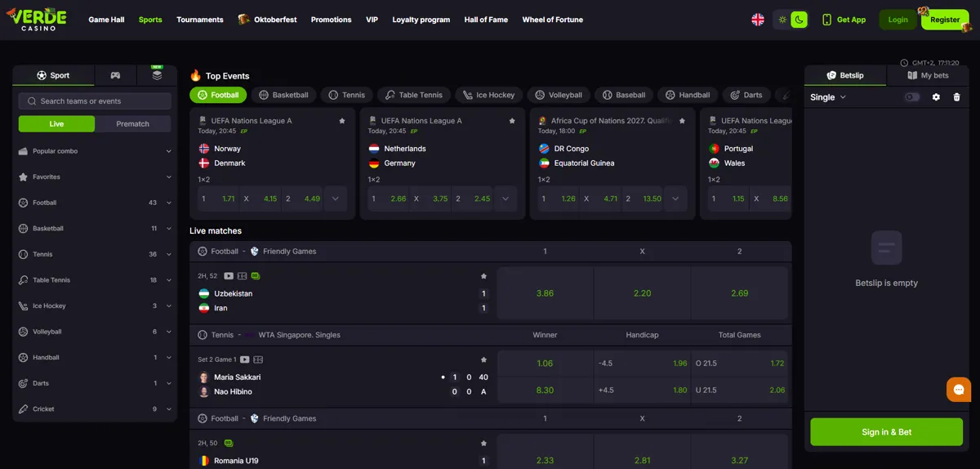Click the Sign in & Bet button
Screen dimensions: 980x469
point(887,432)
